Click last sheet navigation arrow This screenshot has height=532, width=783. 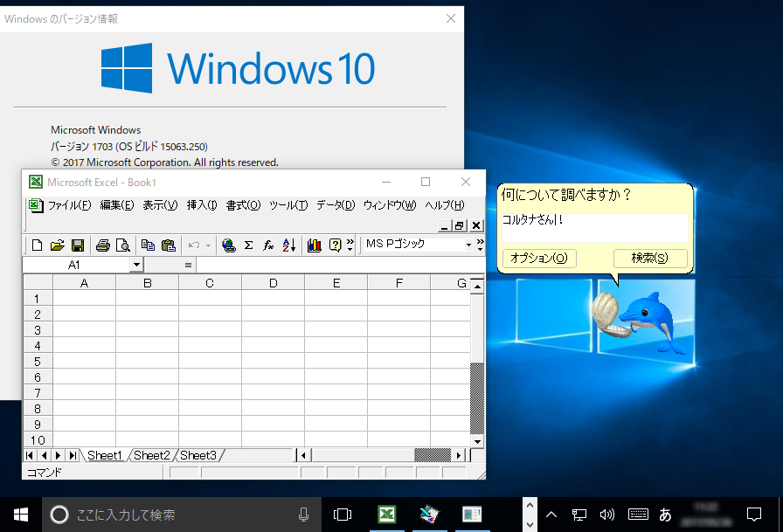pyautogui.click(x=73, y=455)
